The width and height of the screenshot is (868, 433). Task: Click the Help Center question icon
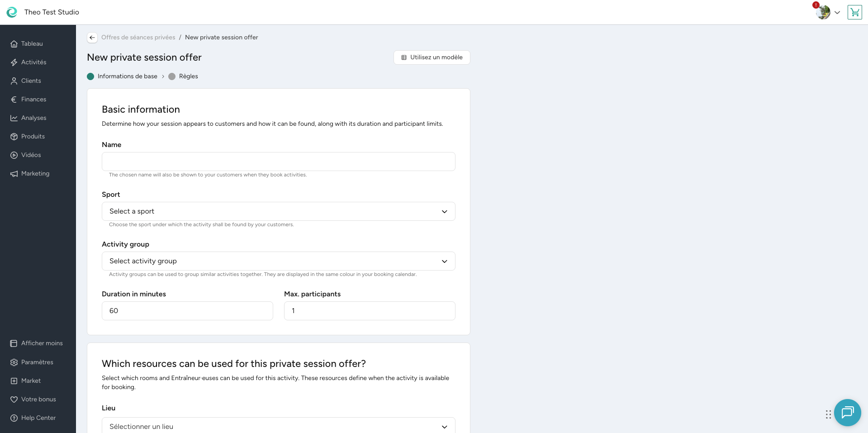pyautogui.click(x=14, y=418)
